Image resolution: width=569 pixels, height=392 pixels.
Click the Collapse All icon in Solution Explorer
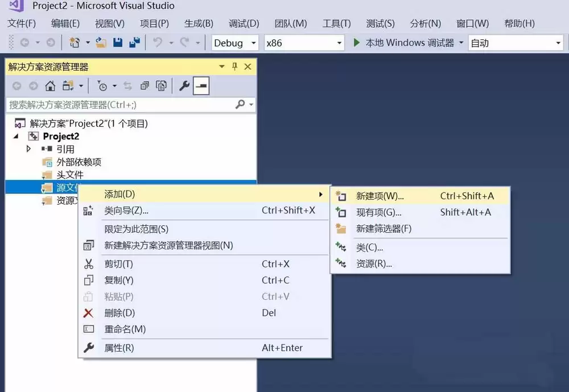click(145, 86)
